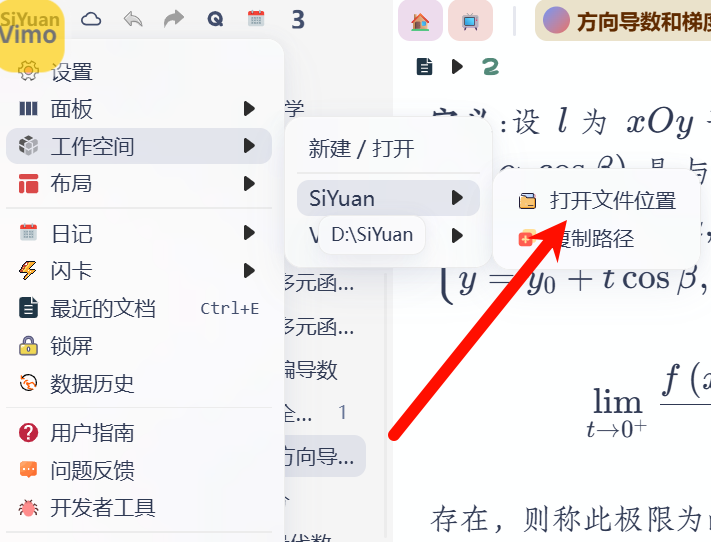711x542 pixels.
Task: Expand the SiYuan workspace submenu arrow
Action: [457, 198]
